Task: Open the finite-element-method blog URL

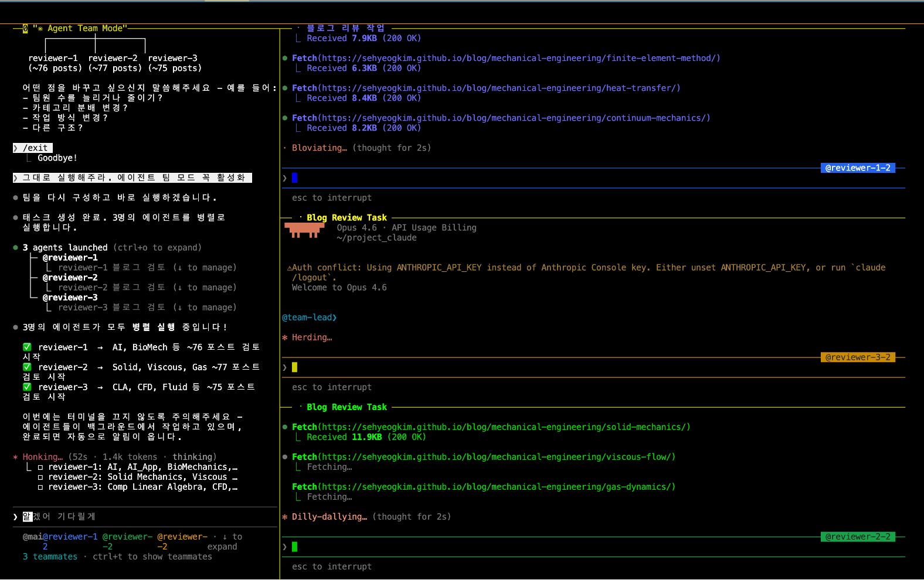Action: click(x=518, y=58)
